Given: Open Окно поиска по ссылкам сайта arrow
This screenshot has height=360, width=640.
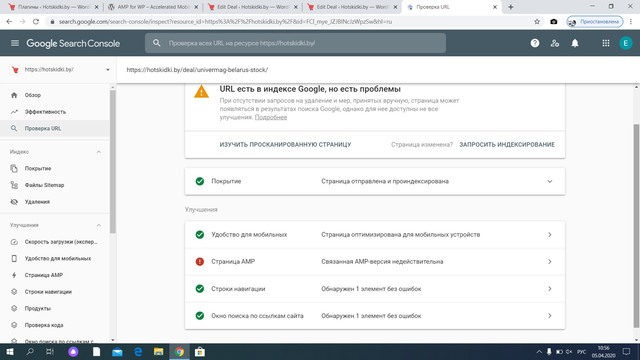Looking at the screenshot, I should [x=550, y=316].
